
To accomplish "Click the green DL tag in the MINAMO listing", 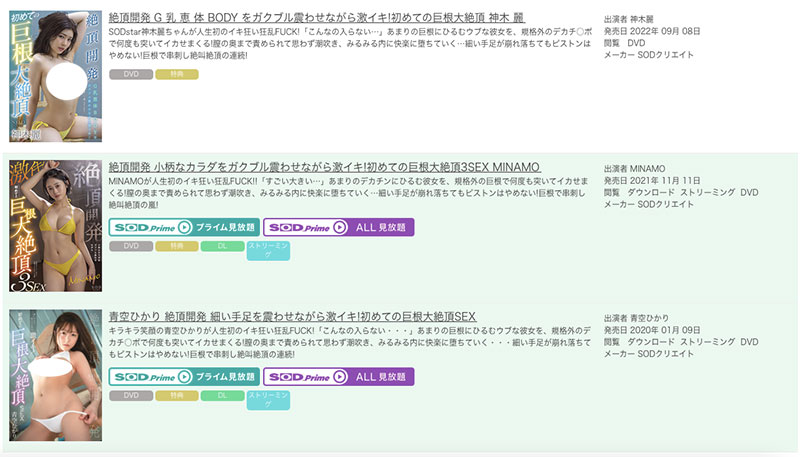I will pyautogui.click(x=222, y=245).
